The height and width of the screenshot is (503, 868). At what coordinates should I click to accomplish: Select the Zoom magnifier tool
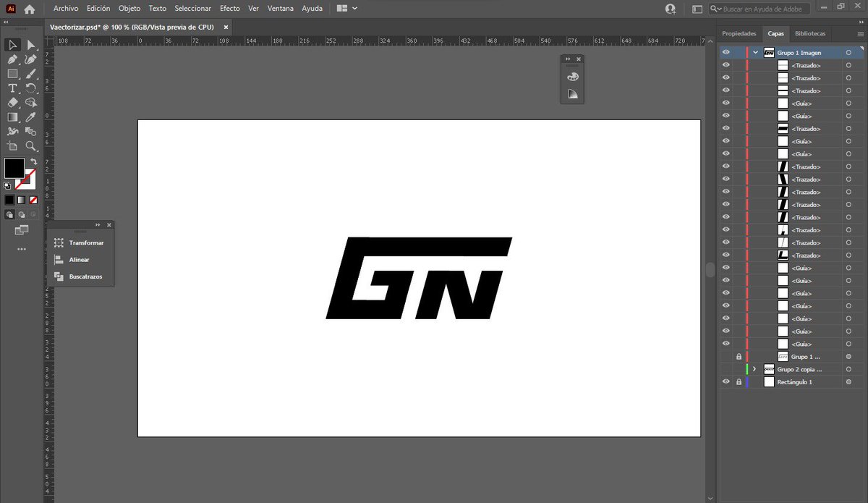[x=31, y=146]
